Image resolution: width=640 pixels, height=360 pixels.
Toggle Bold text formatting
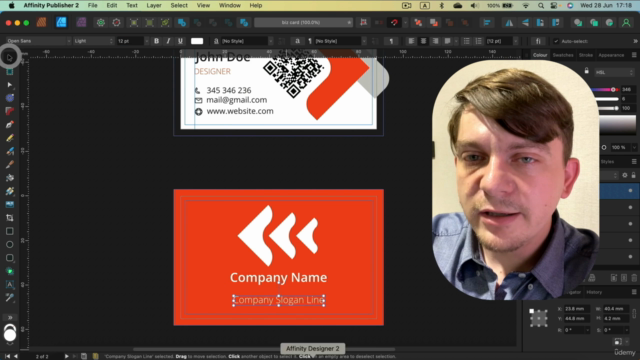point(156,41)
